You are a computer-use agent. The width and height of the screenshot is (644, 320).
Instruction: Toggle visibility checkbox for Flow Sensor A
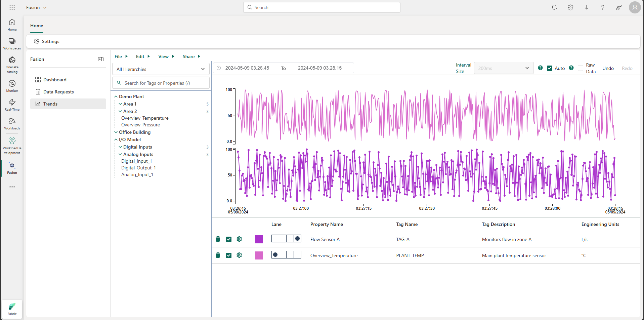(229, 239)
